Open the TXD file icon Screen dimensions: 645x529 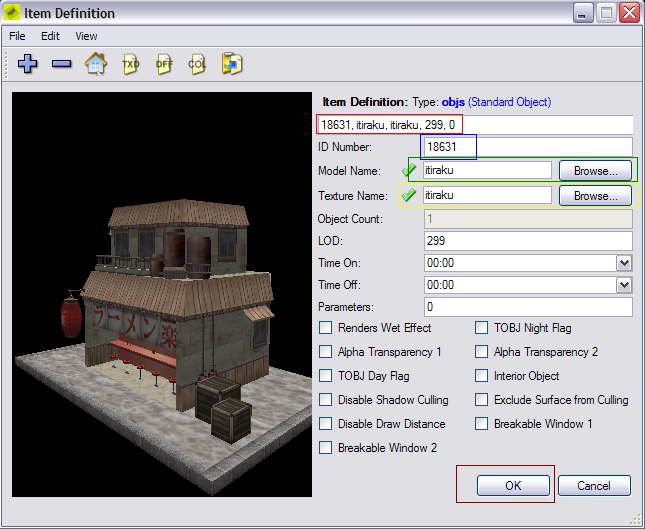[130, 64]
